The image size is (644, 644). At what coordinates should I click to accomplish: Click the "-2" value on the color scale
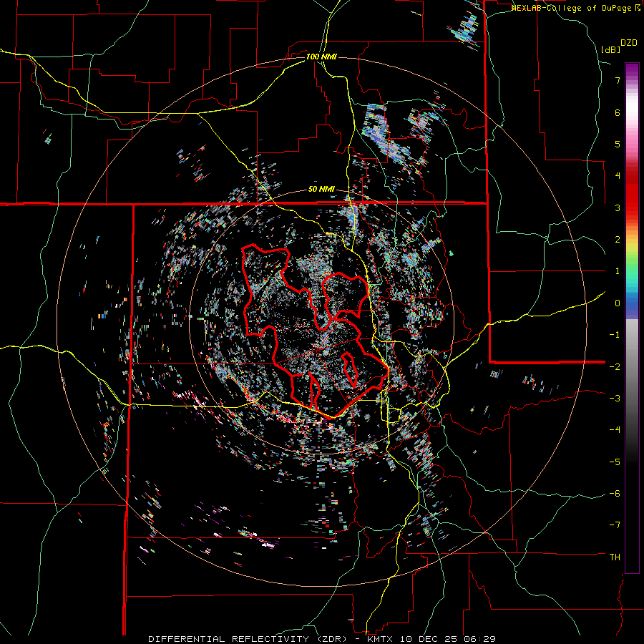point(615,366)
